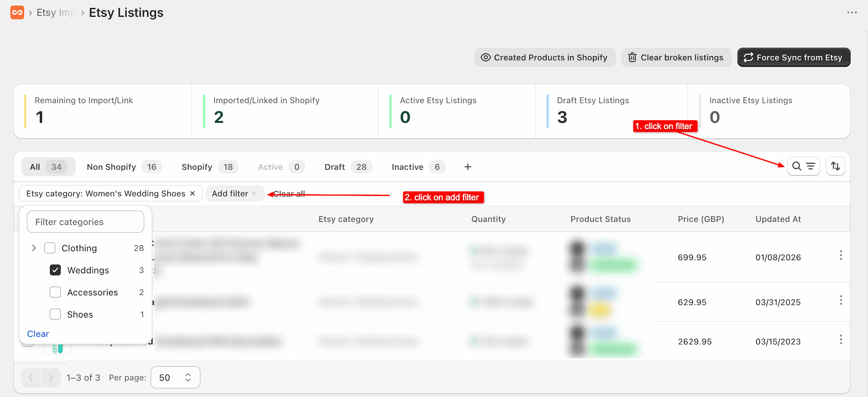Click the sort arrows icon button

click(835, 166)
